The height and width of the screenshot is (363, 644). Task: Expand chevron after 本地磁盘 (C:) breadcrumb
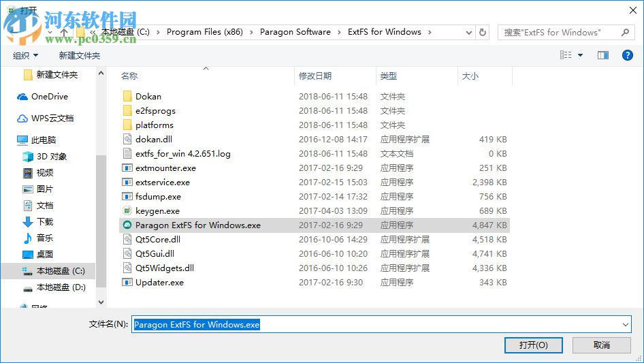click(158, 32)
